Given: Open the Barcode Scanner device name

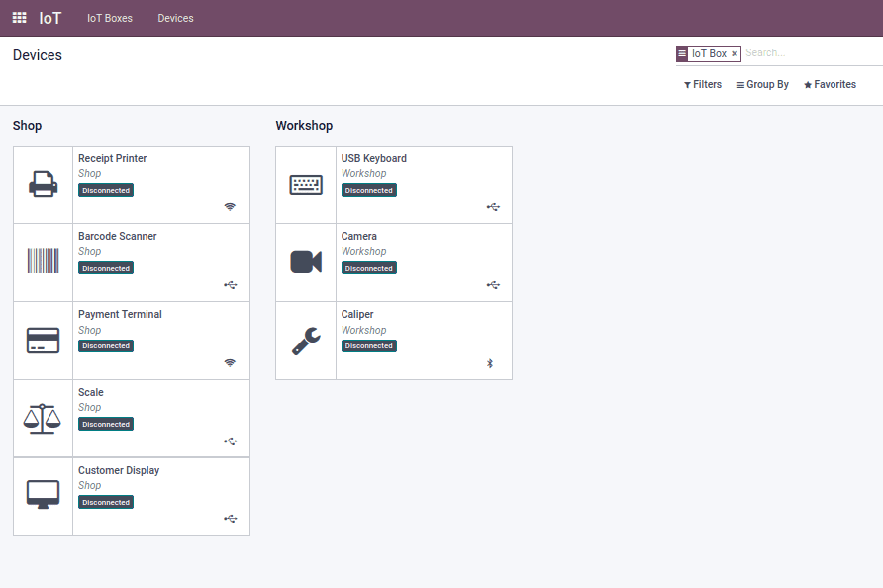Looking at the screenshot, I should pyautogui.click(x=117, y=236).
